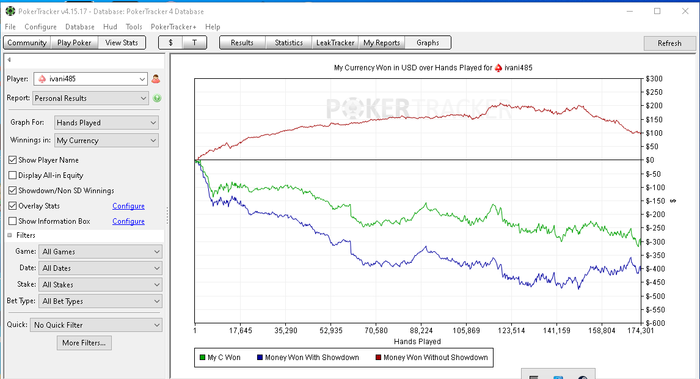Open the Quick filter dropdown
This screenshot has height=379, width=700.
(x=96, y=325)
